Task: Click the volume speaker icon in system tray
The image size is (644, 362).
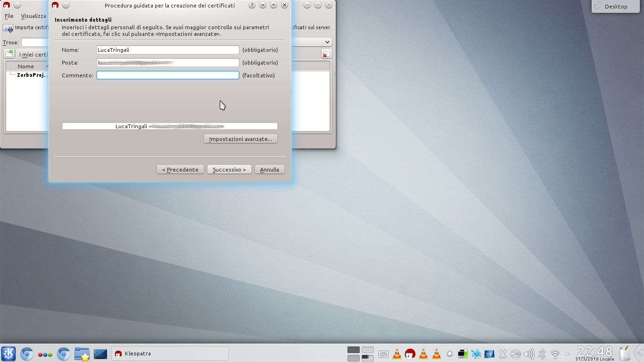Action: pos(529,354)
